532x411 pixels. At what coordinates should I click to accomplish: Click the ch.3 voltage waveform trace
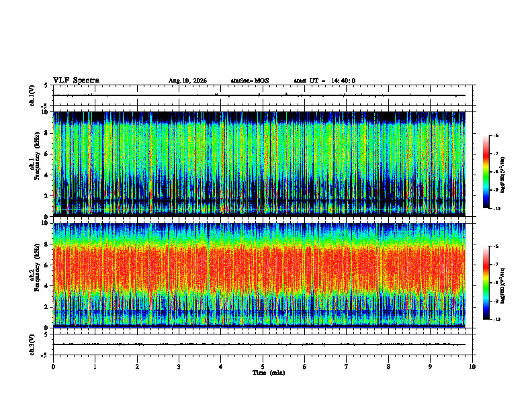pyautogui.click(x=259, y=345)
